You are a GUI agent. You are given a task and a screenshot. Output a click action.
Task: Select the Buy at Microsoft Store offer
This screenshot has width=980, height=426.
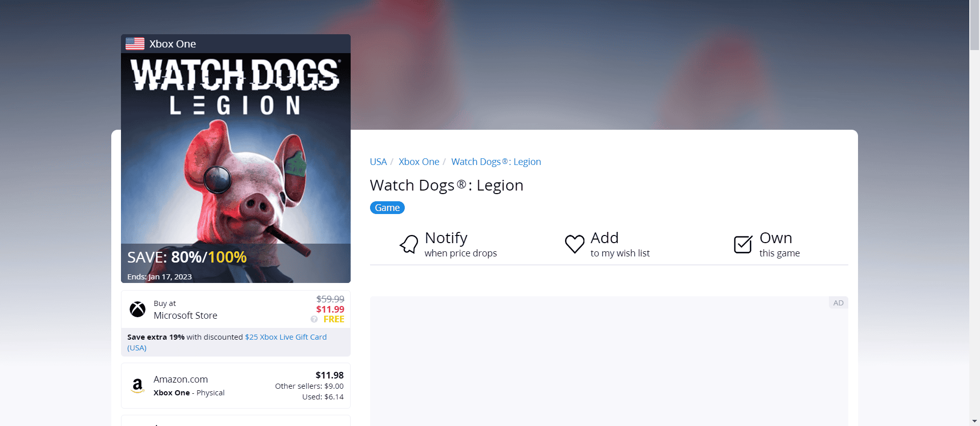tap(236, 309)
